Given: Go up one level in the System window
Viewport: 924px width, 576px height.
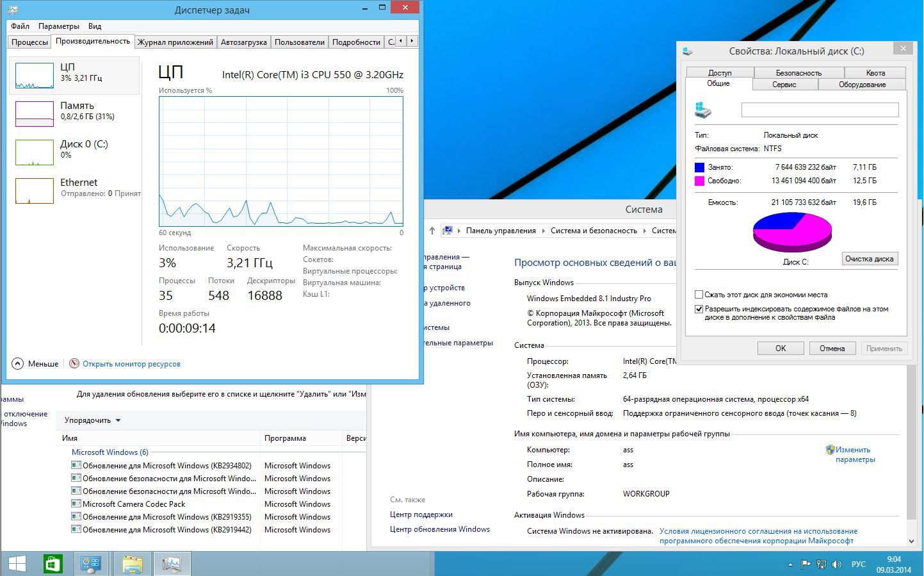Looking at the screenshot, I should [432, 231].
